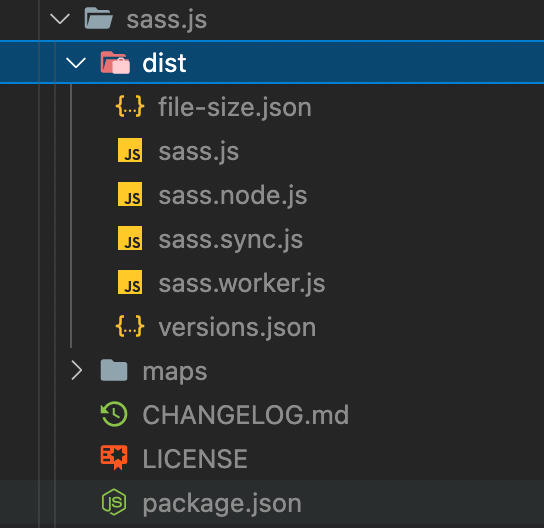Click the JS icon beside sass.node.js
Screen dimensions: 544x528
tap(130, 194)
